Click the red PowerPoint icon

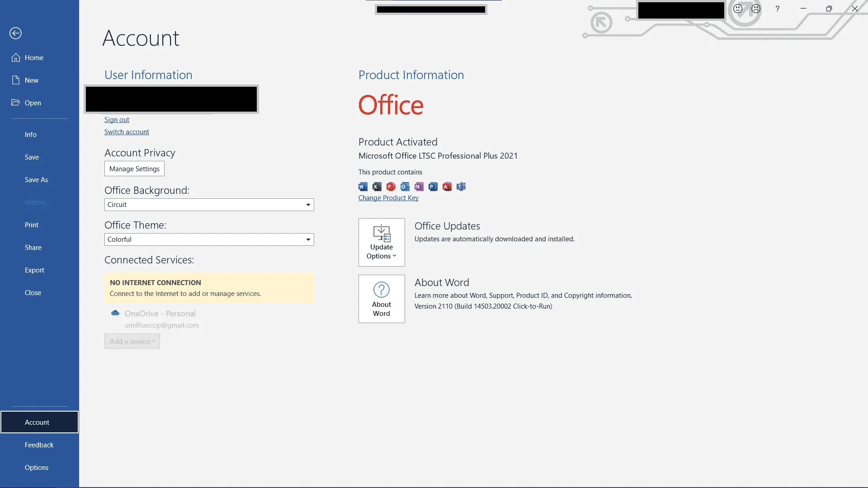(x=391, y=187)
